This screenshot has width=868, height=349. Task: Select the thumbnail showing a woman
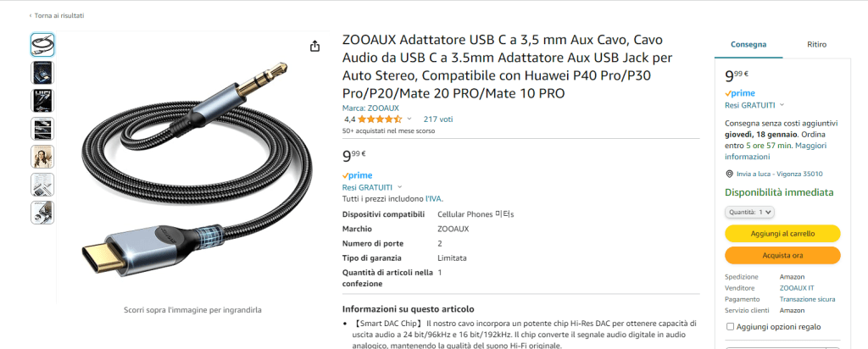click(42, 157)
